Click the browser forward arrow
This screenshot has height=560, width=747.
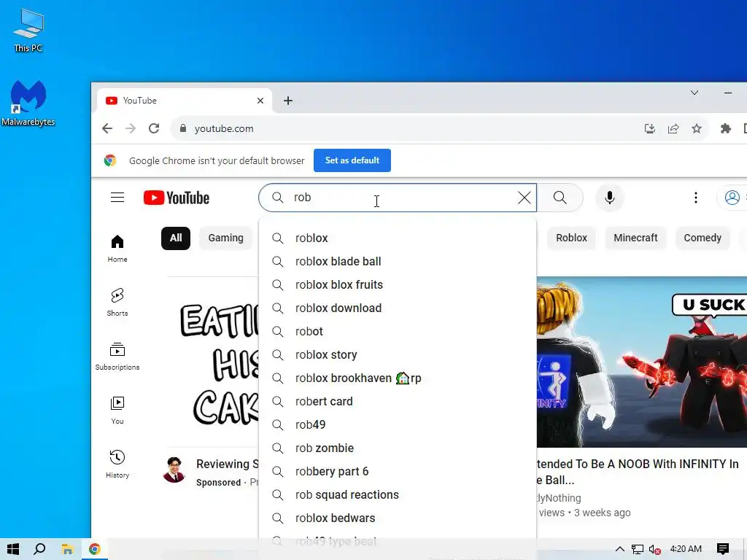(131, 128)
